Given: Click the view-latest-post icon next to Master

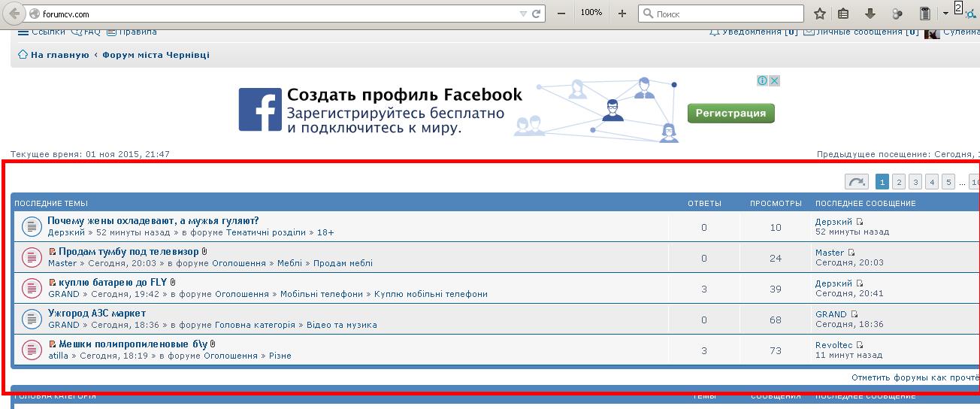Looking at the screenshot, I should point(851,253).
